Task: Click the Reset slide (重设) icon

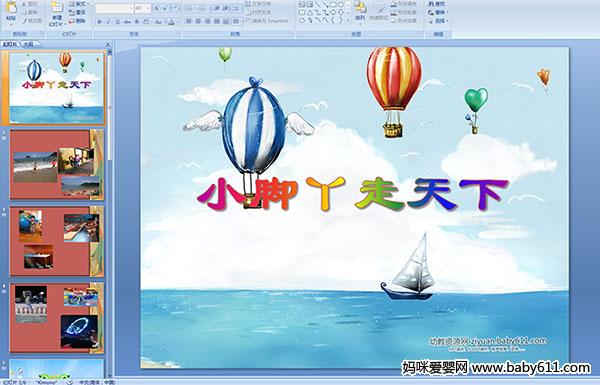Action: (x=72, y=12)
